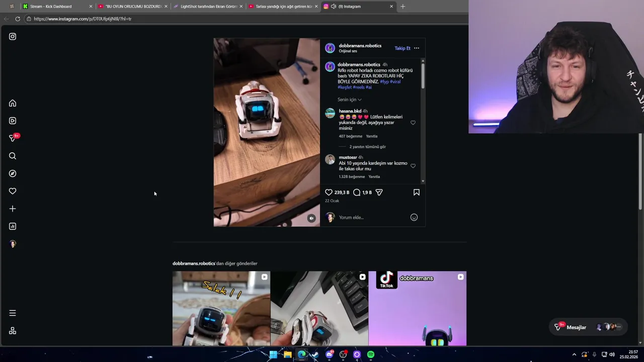
Task: View '1.328 beğenme' likes list
Action: point(352,177)
